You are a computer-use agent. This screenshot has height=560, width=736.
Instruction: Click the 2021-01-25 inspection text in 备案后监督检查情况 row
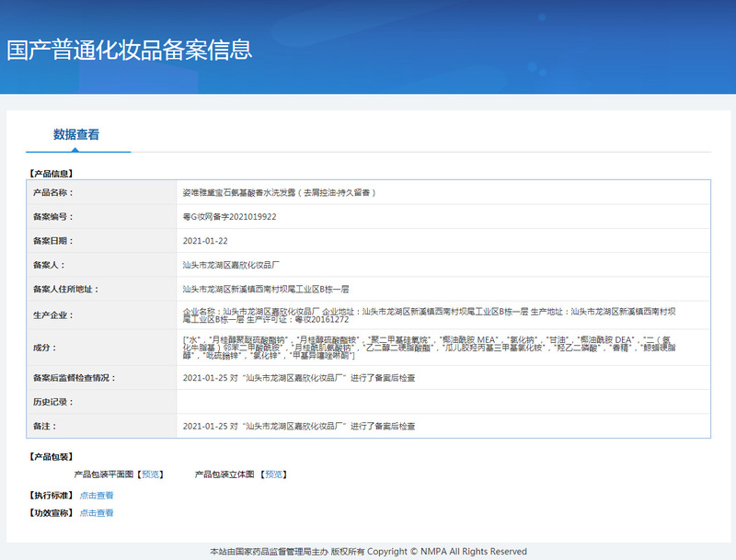(299, 378)
